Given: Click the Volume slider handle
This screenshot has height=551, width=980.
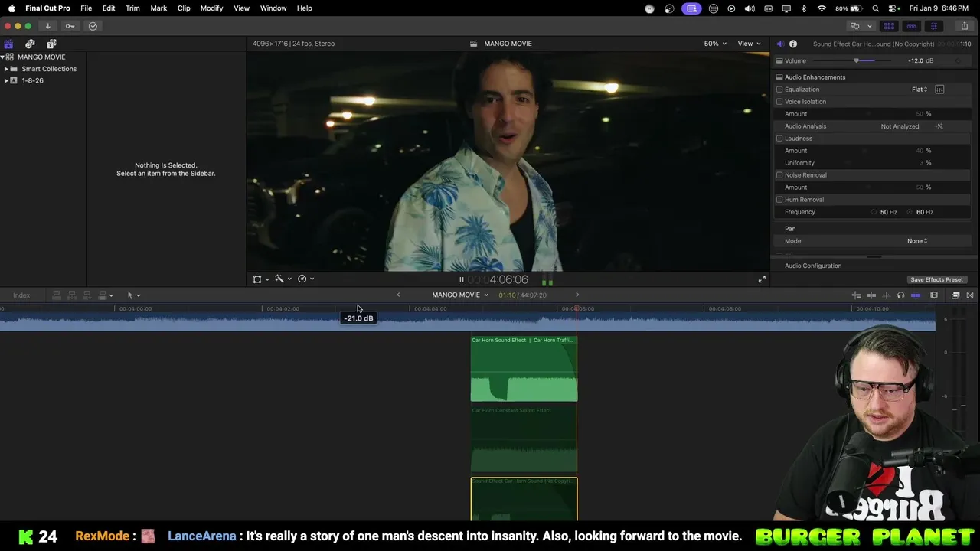Looking at the screenshot, I should (856, 61).
